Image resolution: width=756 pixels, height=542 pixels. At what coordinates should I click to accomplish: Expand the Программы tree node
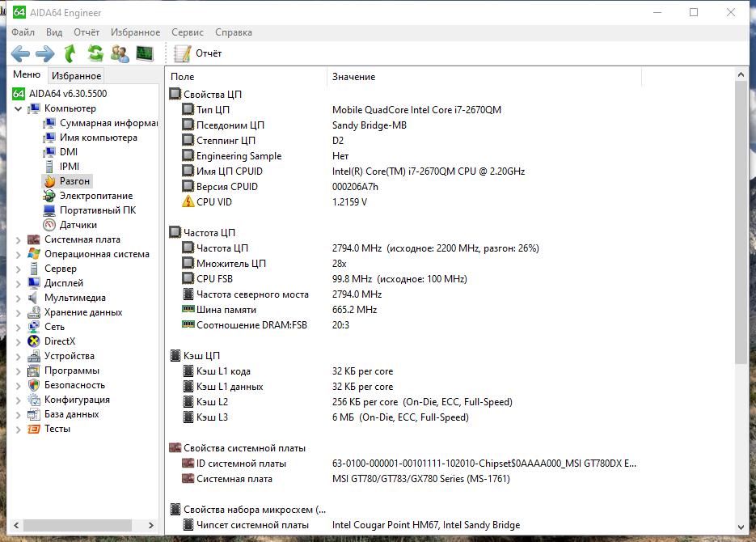click(x=19, y=371)
